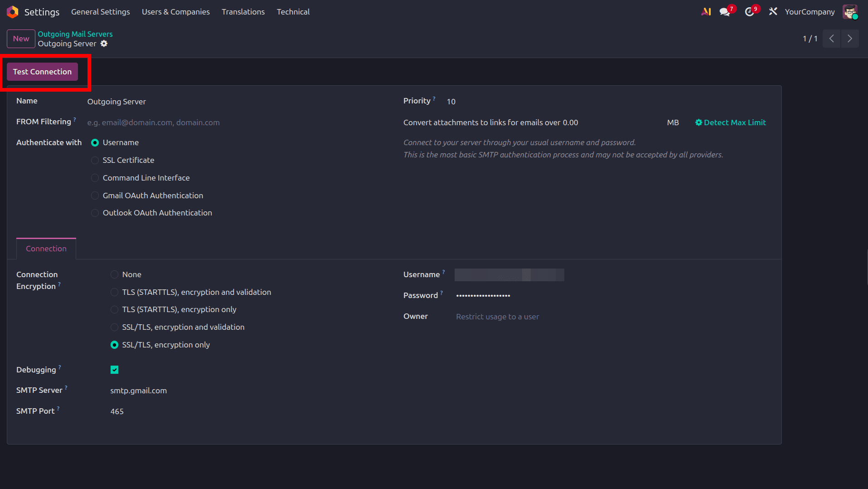Switch to the Connection tab
The width and height of the screenshot is (868, 489).
click(46, 249)
